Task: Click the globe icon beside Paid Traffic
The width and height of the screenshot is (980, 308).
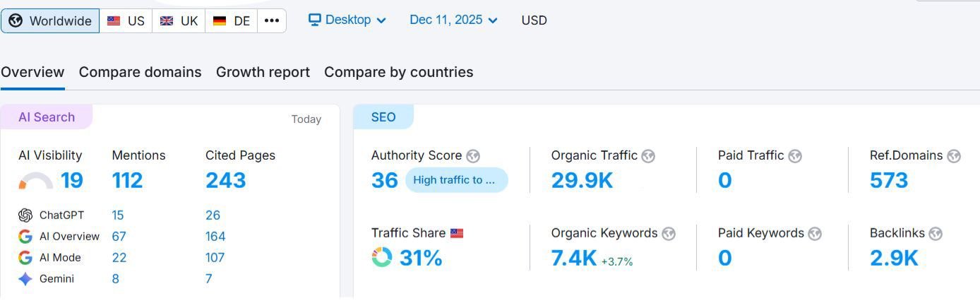Action: click(x=795, y=156)
